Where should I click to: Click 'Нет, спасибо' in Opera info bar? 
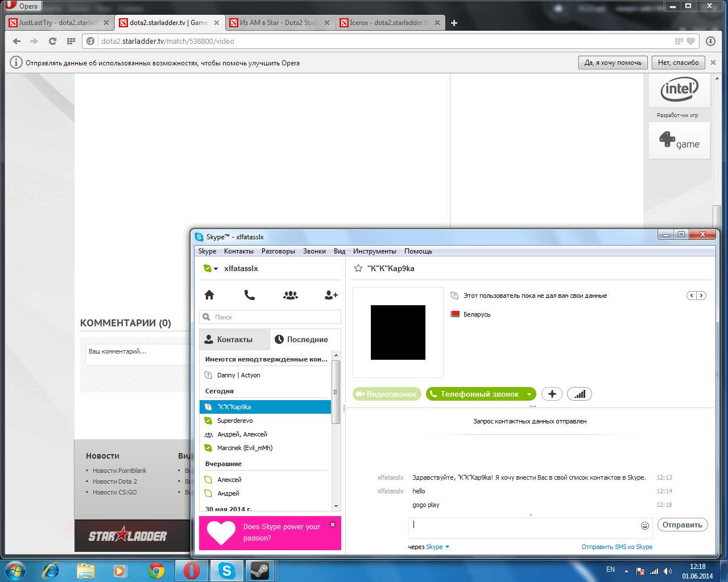[679, 63]
